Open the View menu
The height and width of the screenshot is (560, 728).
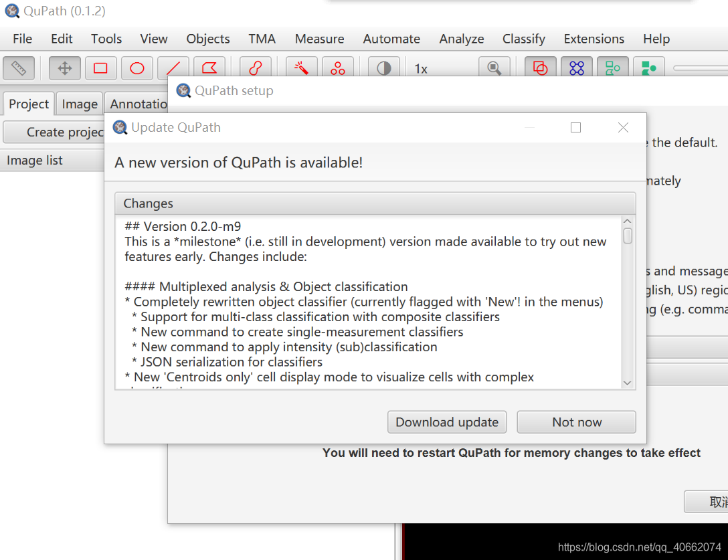pos(154,39)
